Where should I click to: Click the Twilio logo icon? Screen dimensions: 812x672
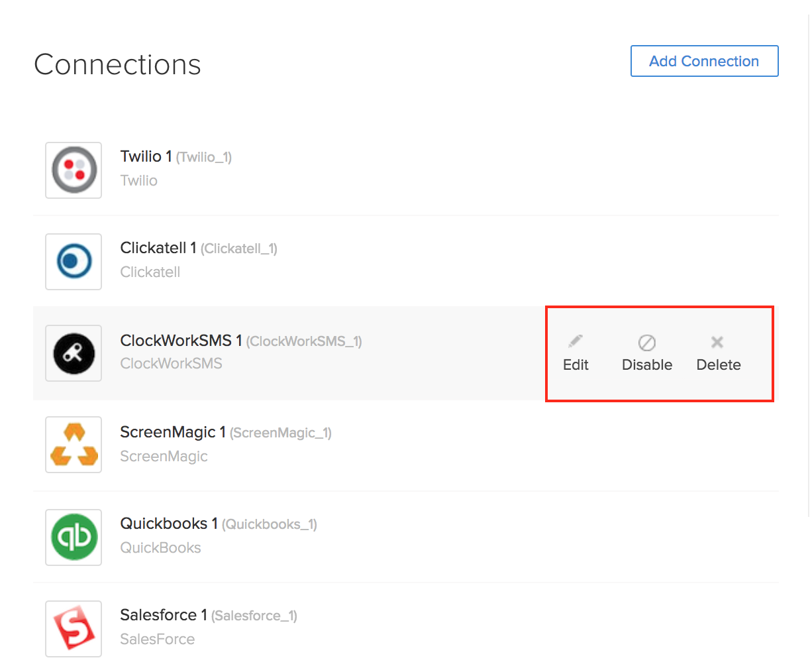coord(74,170)
